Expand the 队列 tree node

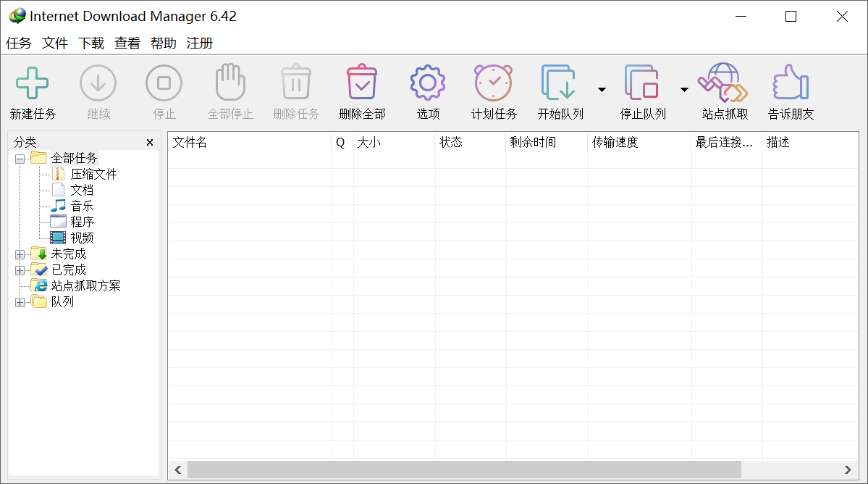pos(20,302)
